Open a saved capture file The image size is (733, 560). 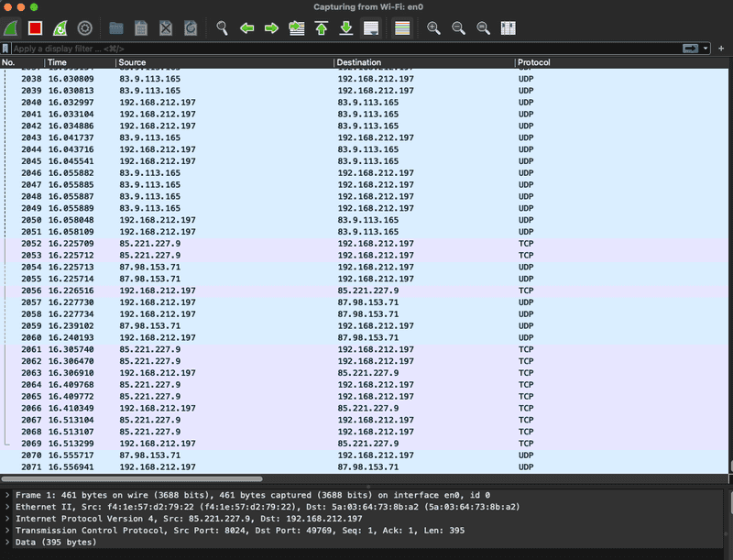pos(115,28)
